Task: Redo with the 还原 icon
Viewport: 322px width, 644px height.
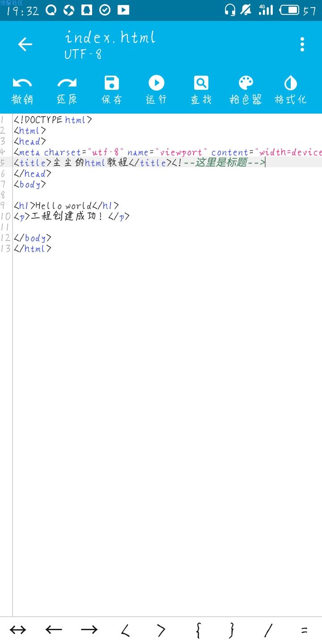Action: pyautogui.click(x=67, y=90)
